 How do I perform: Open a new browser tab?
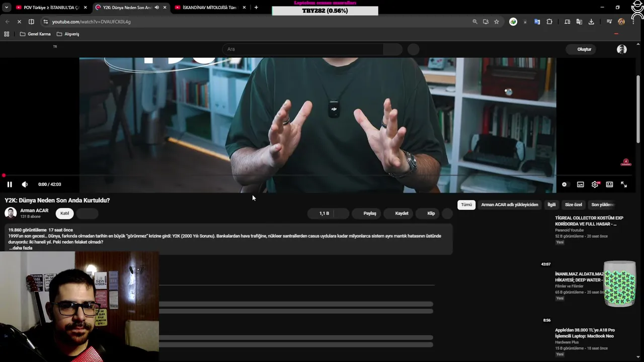[x=256, y=8]
